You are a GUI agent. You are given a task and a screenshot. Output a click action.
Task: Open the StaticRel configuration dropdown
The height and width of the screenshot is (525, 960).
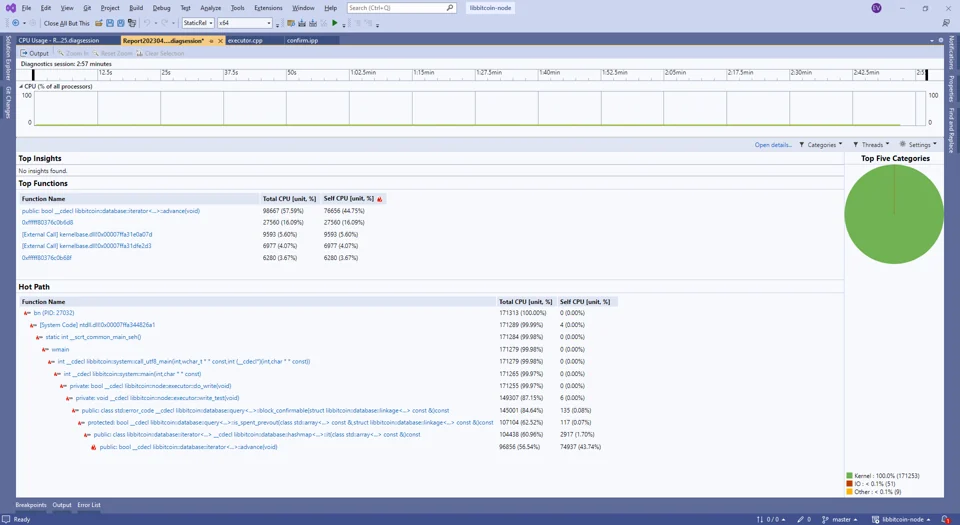click(198, 23)
